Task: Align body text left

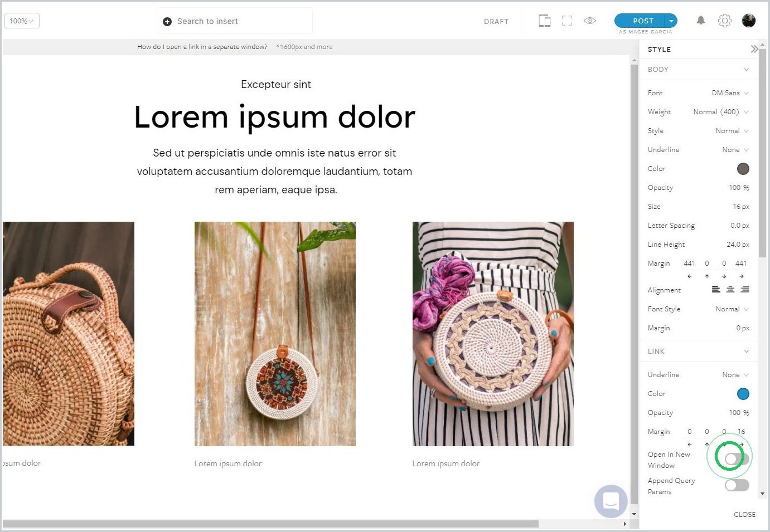Action: pyautogui.click(x=716, y=289)
